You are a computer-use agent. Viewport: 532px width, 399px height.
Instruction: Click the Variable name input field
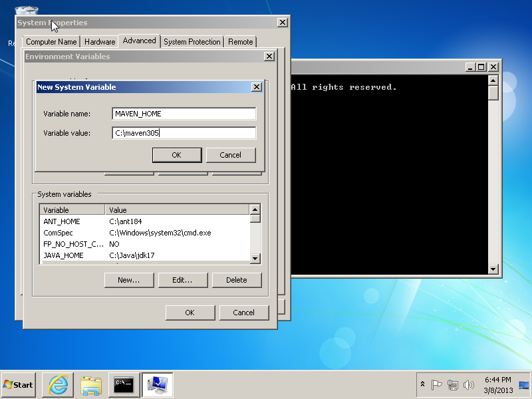coord(184,114)
